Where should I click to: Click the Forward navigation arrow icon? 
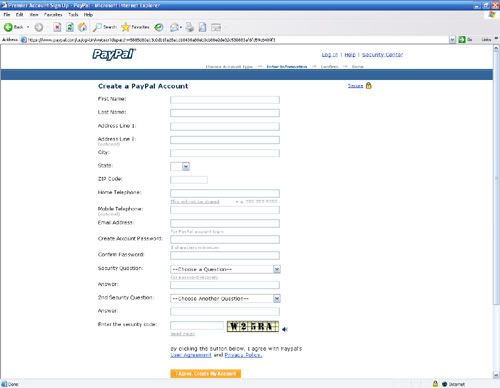[39, 27]
